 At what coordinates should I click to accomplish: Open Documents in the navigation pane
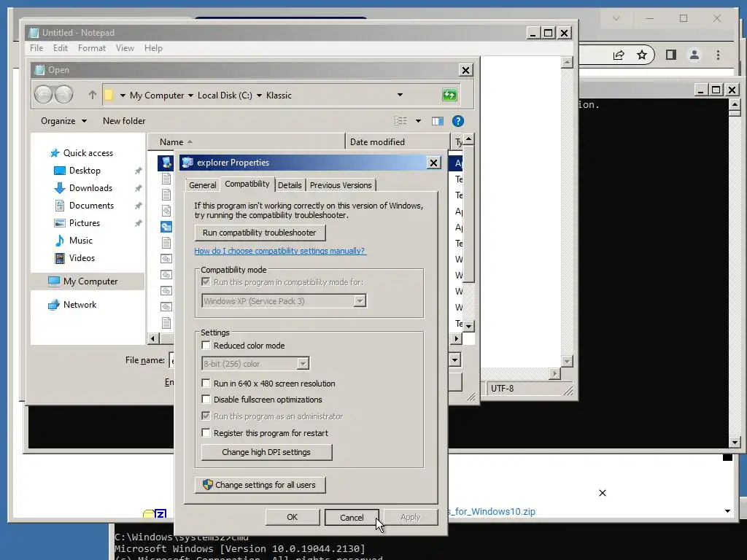coord(91,206)
